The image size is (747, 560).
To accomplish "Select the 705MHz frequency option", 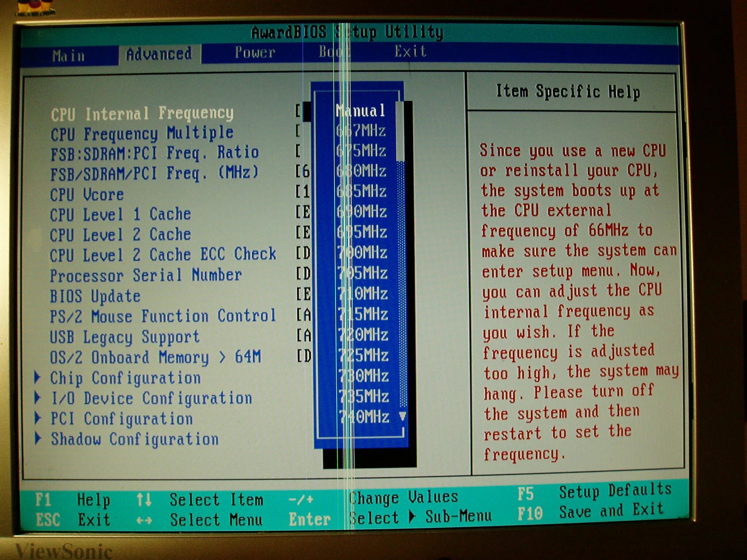I will [363, 273].
